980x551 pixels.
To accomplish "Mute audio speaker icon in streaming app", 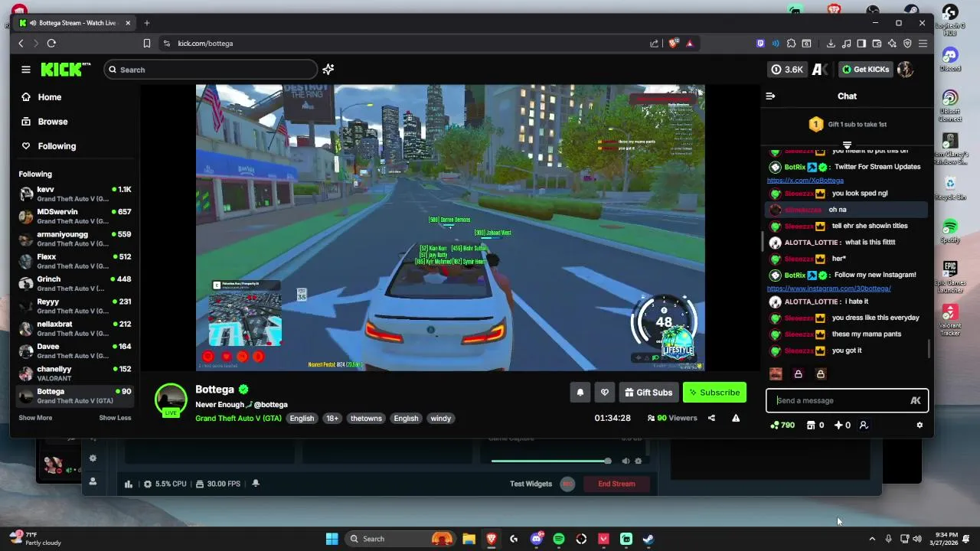I will [626, 461].
